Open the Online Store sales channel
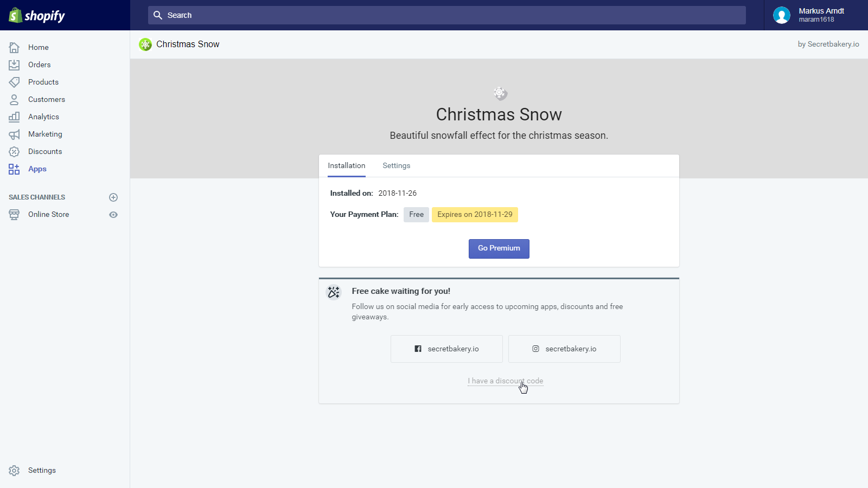868x488 pixels. [x=48, y=214]
